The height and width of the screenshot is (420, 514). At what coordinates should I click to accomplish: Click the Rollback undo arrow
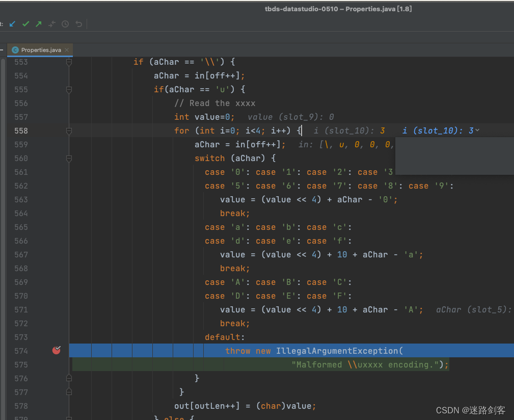coord(78,24)
